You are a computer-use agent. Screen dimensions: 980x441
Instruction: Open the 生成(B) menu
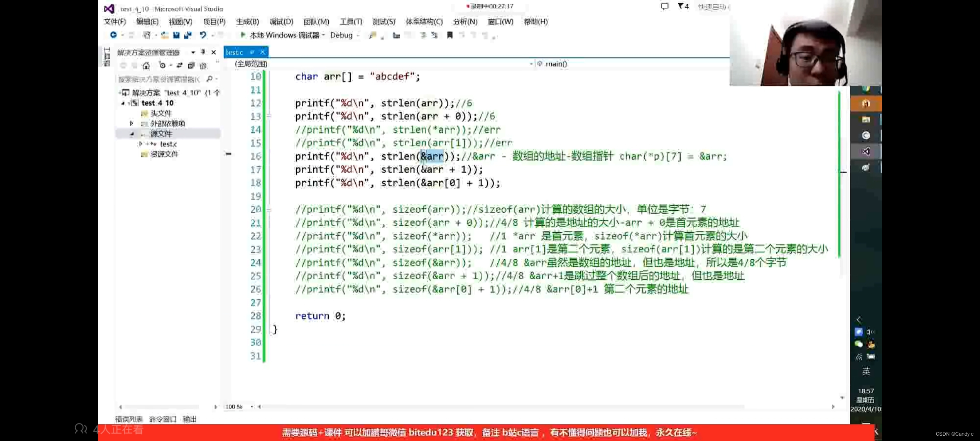click(x=247, y=22)
